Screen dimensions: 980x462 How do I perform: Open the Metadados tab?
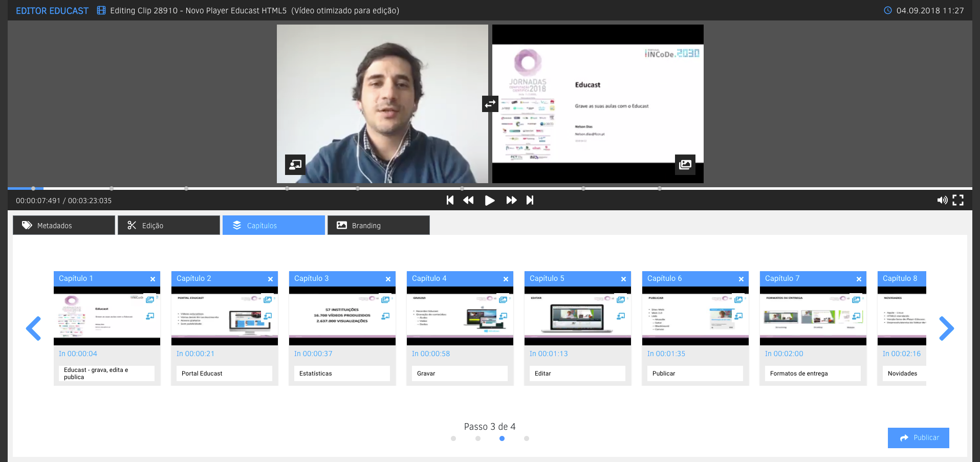coord(64,225)
